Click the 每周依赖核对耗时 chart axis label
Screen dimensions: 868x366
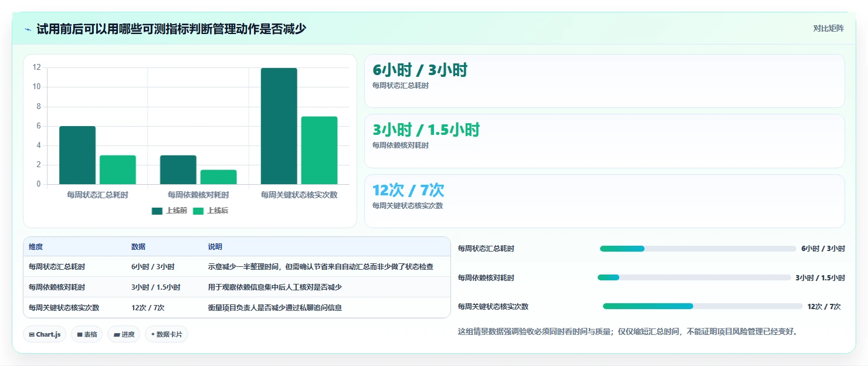(x=198, y=195)
